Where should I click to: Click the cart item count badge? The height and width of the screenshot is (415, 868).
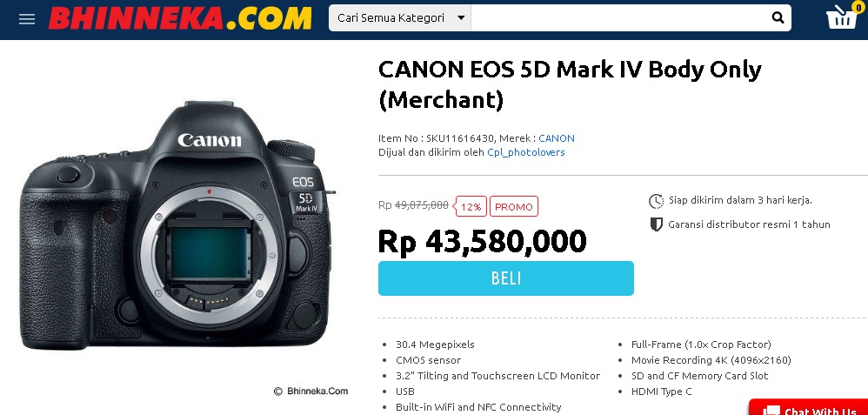click(x=858, y=9)
